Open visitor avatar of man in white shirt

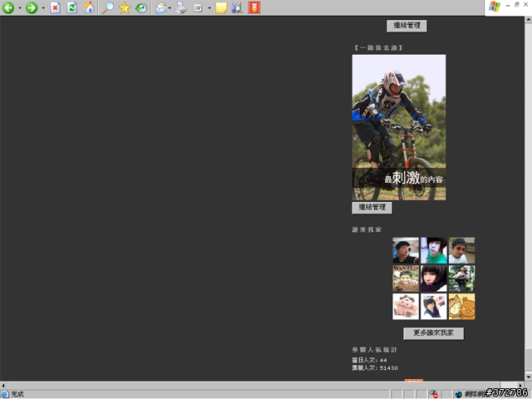pyautogui.click(x=462, y=250)
